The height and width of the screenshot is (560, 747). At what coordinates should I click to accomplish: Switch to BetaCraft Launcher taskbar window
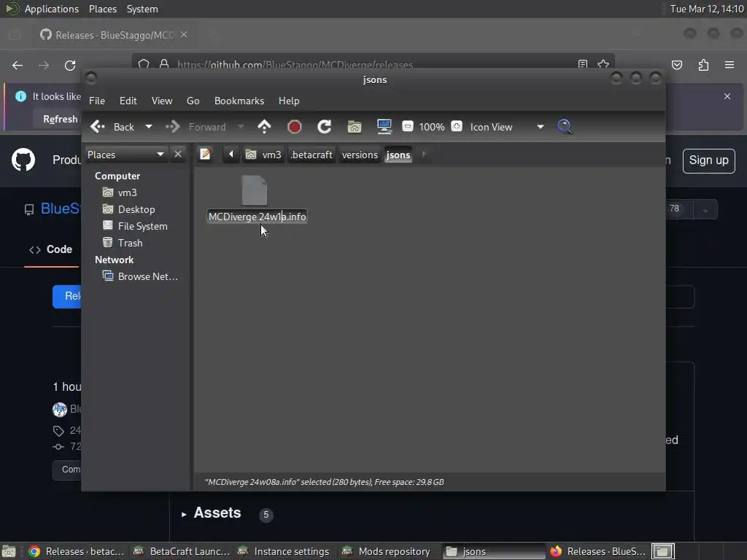click(x=182, y=551)
